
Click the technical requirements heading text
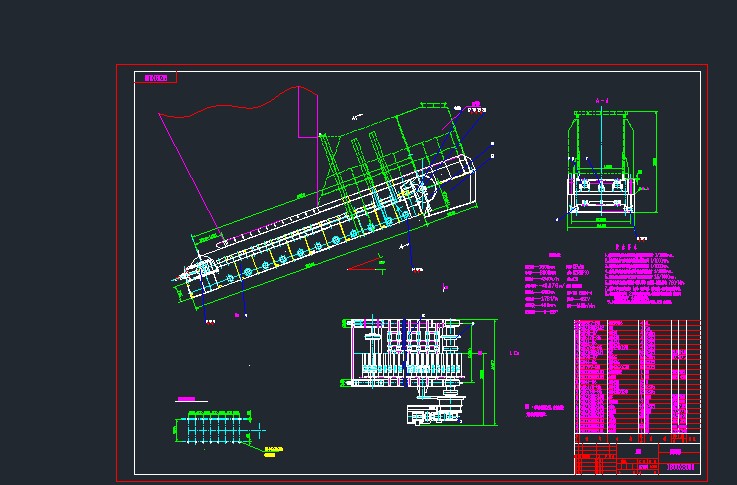[627, 247]
